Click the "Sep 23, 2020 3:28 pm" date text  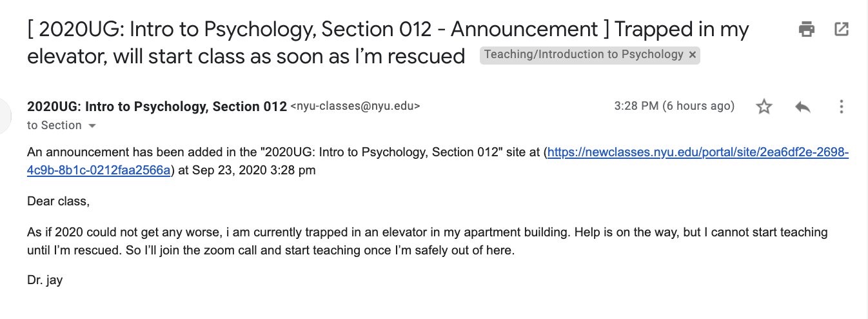point(255,170)
